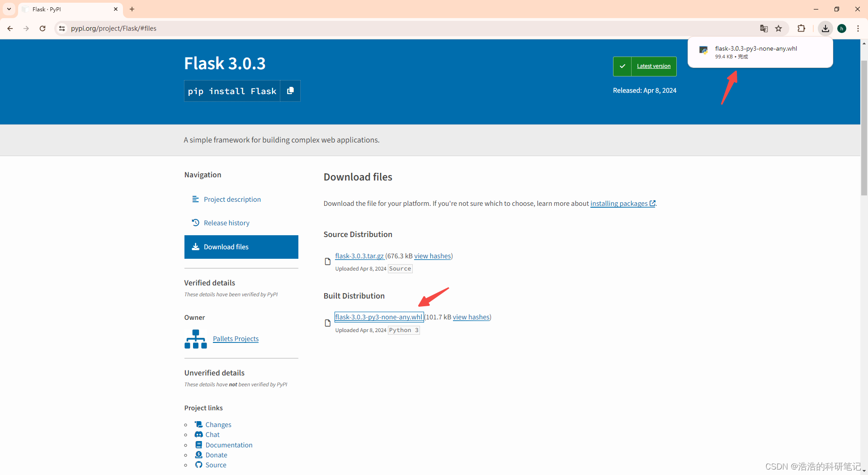Image resolution: width=868 pixels, height=475 pixels.
Task: Click the Source Distribution heading
Action: 358,234
